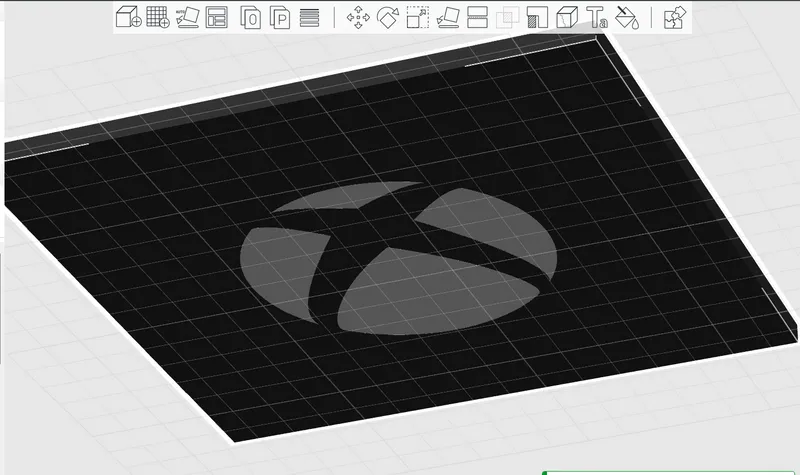800x475 pixels.
Task: Arrange all objects on plate
Action: click(216, 17)
